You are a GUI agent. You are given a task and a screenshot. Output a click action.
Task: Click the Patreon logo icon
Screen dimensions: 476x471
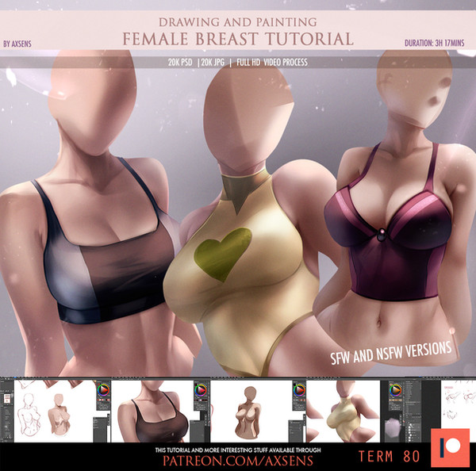coord(450,448)
